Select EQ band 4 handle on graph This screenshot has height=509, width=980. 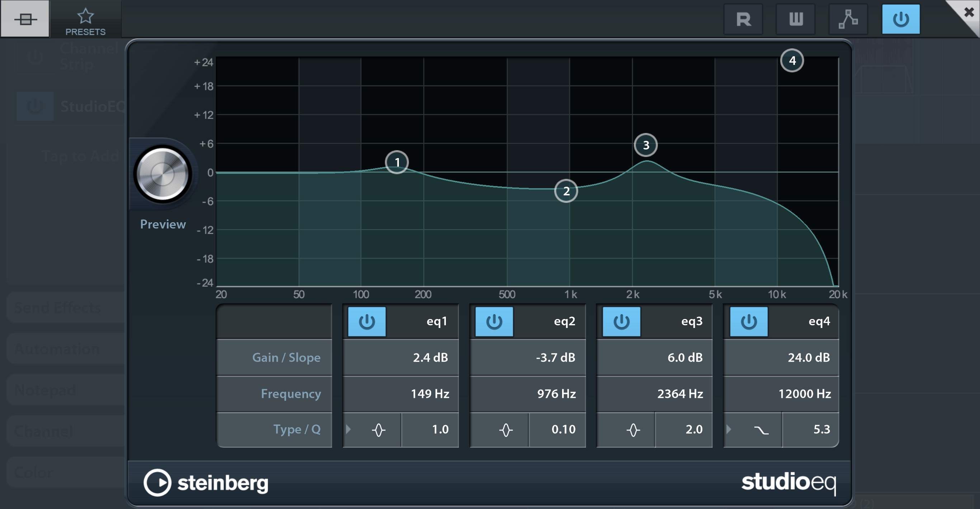coord(792,61)
